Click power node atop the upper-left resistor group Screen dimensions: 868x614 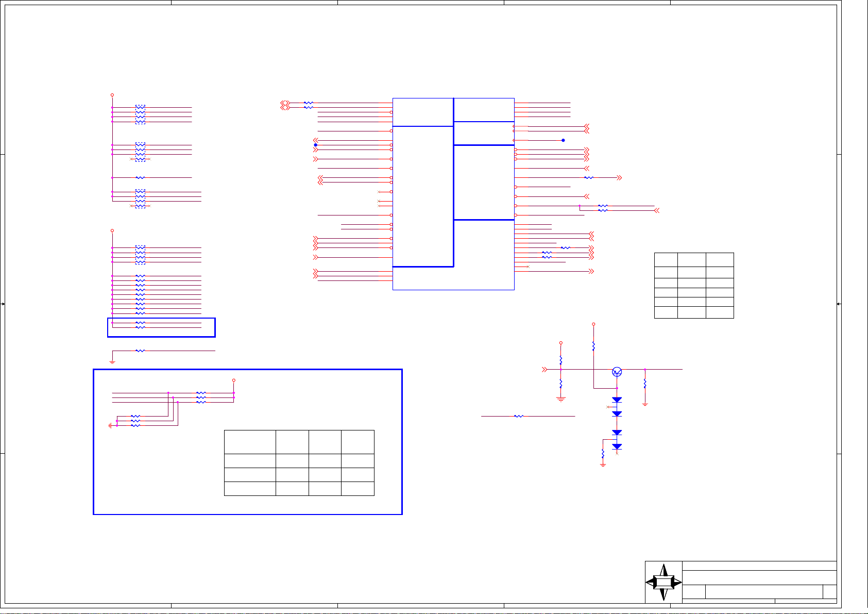pos(112,95)
